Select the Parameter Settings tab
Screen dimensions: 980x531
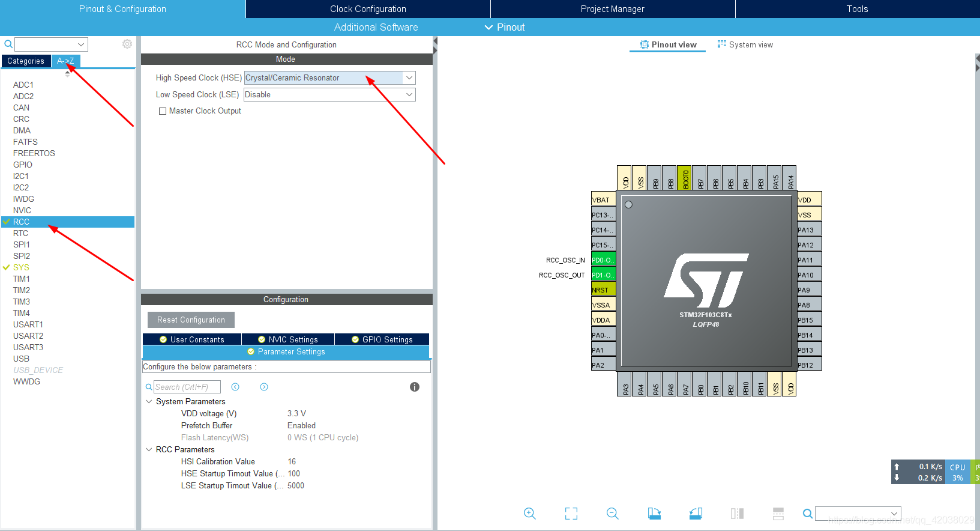286,352
